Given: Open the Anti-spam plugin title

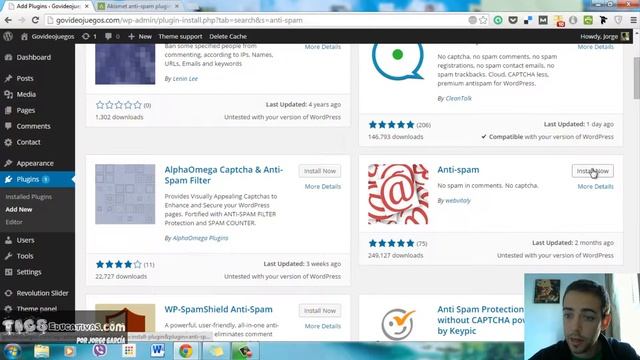Looking at the screenshot, I should (458, 169).
